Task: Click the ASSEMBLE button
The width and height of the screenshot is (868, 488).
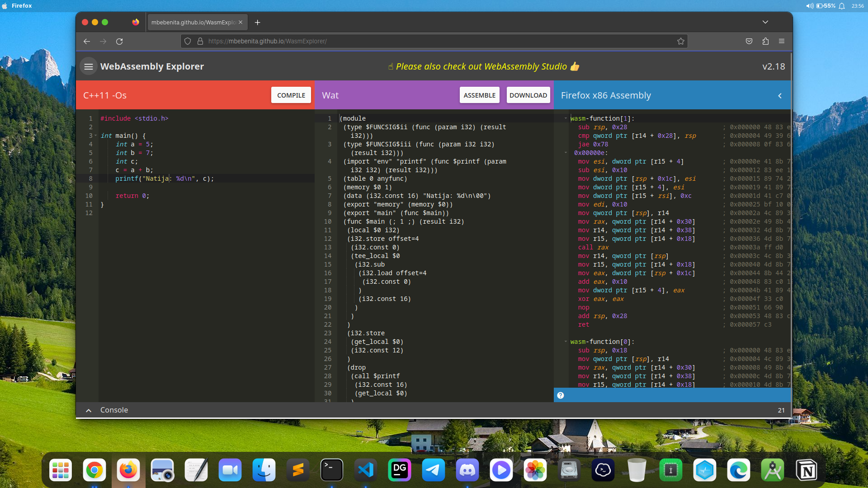Action: 479,95
